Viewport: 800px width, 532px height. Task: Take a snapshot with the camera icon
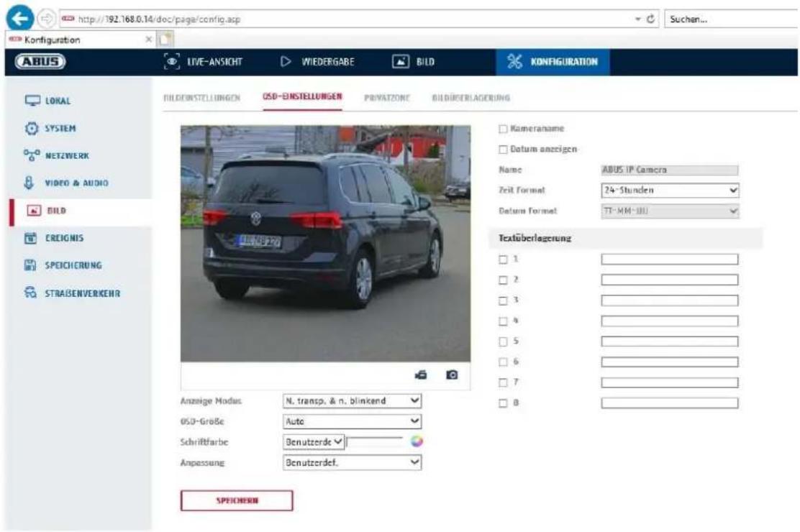point(452,375)
